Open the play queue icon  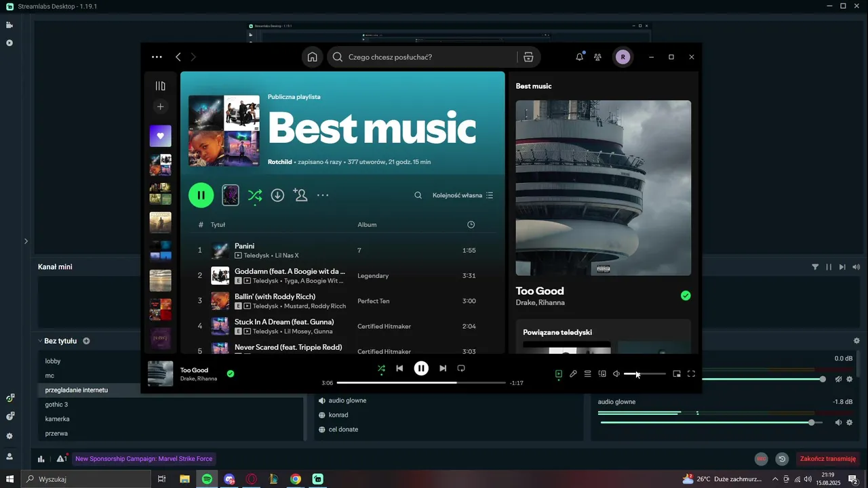pos(588,373)
